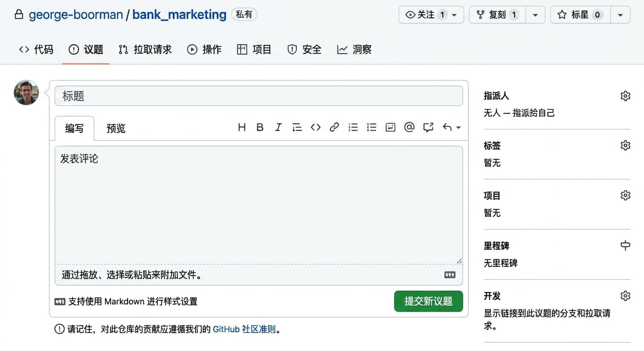View the 洞察 tab
The image size is (644, 351).
(x=354, y=49)
